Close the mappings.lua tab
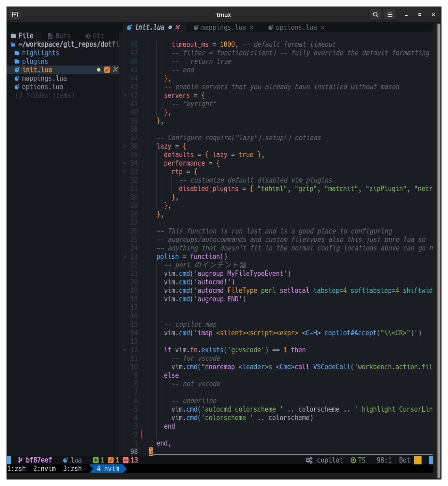This screenshot has width=448, height=486. (x=252, y=27)
